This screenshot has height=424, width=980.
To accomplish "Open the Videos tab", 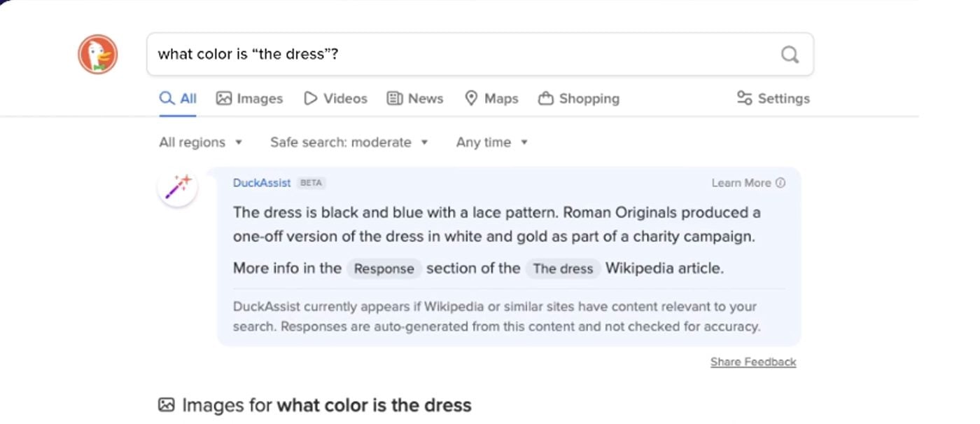I will tap(335, 99).
